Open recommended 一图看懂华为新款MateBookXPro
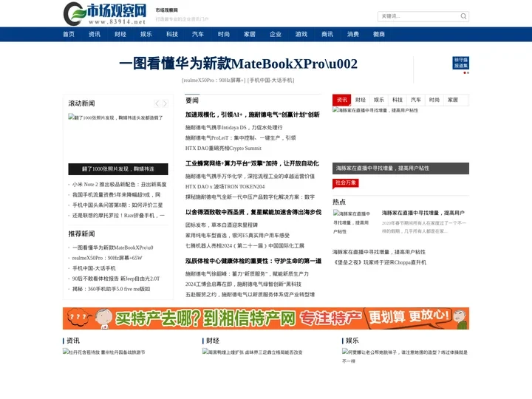 click(x=112, y=248)
